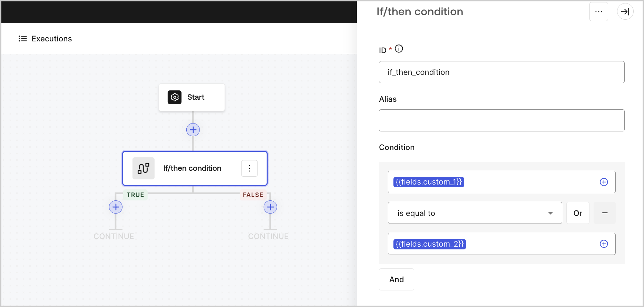
Task: Click the Alias field label
Action: pyautogui.click(x=388, y=99)
